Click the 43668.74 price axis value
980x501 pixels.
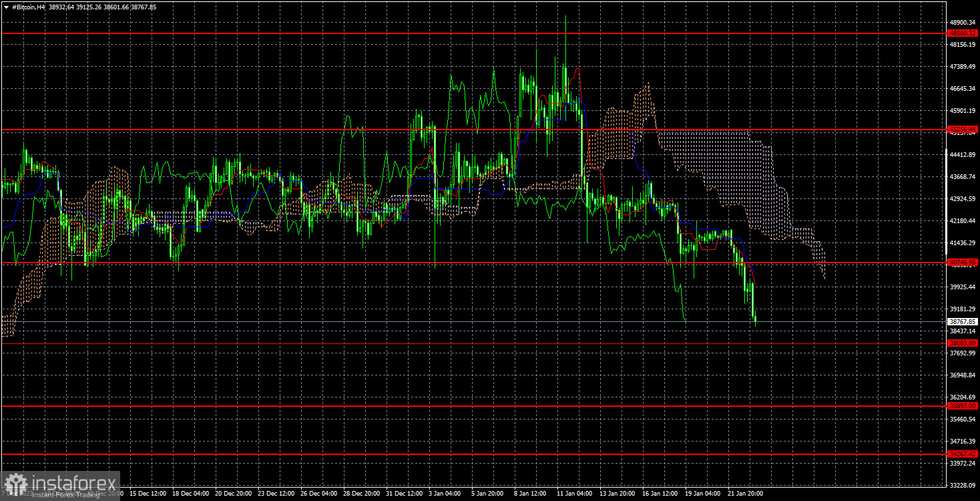pyautogui.click(x=963, y=177)
